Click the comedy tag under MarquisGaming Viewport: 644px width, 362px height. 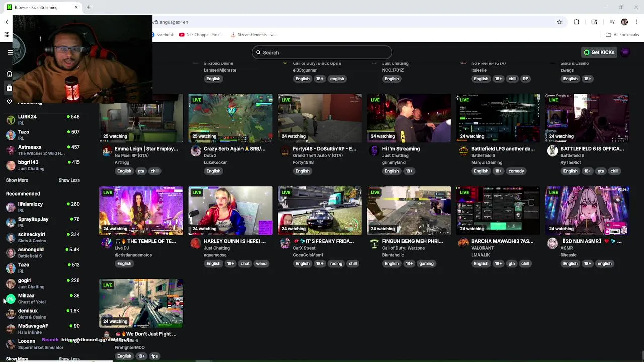[516, 171]
